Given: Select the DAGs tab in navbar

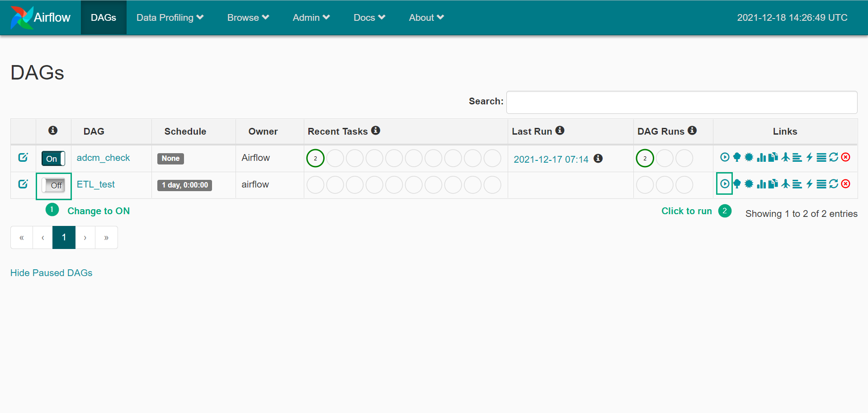Looking at the screenshot, I should 104,18.
